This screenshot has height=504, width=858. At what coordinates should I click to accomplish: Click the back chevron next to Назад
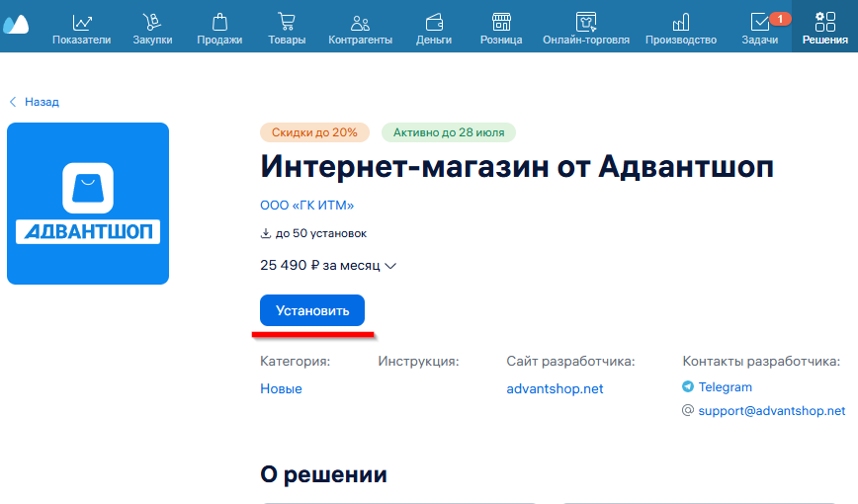(13, 102)
